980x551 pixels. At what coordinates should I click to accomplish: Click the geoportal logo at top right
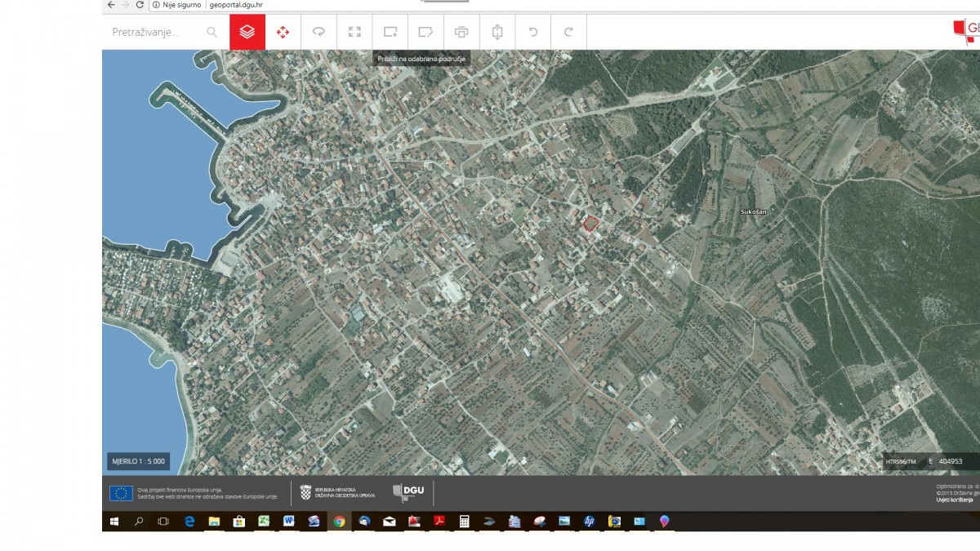(966, 32)
